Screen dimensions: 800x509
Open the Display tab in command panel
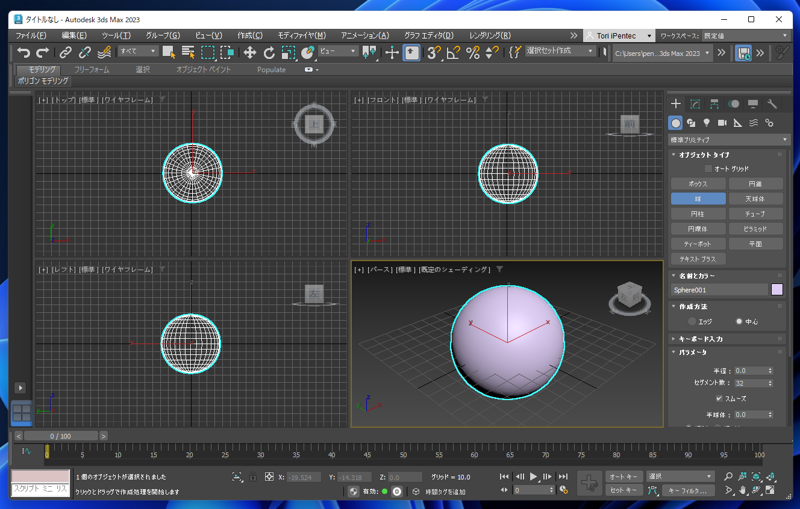click(x=753, y=104)
